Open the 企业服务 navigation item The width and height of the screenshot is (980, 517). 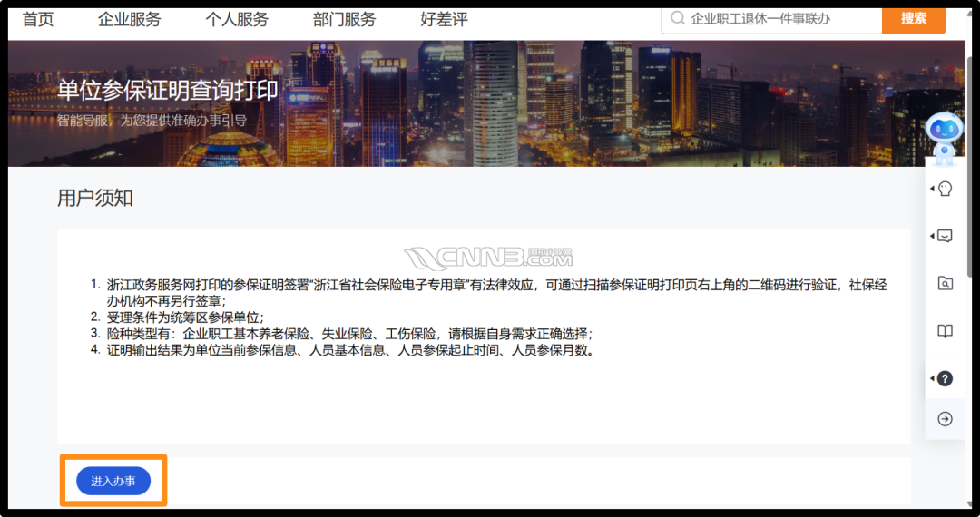pyautogui.click(x=129, y=19)
